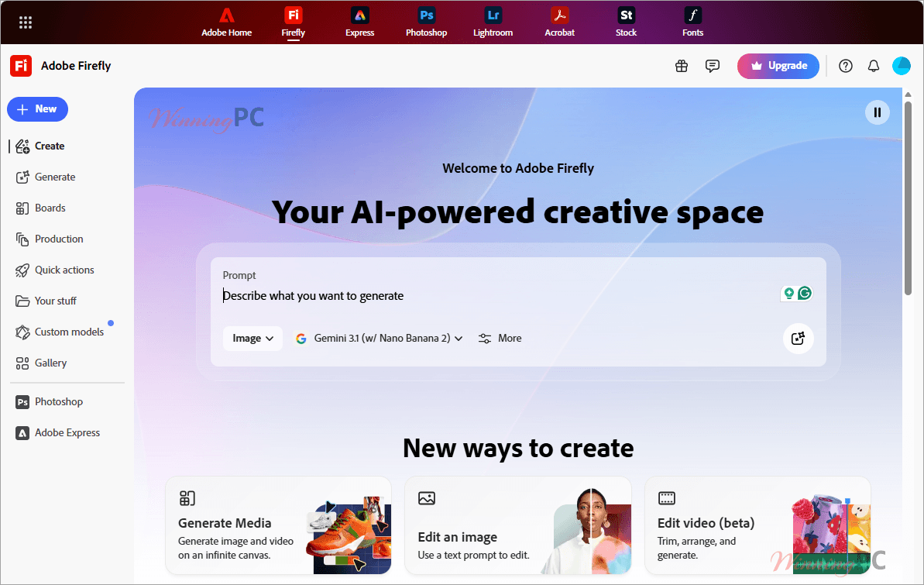Open the Adobe Express link in sidebar
Image resolution: width=924 pixels, height=585 pixels.
pyautogui.click(x=57, y=433)
